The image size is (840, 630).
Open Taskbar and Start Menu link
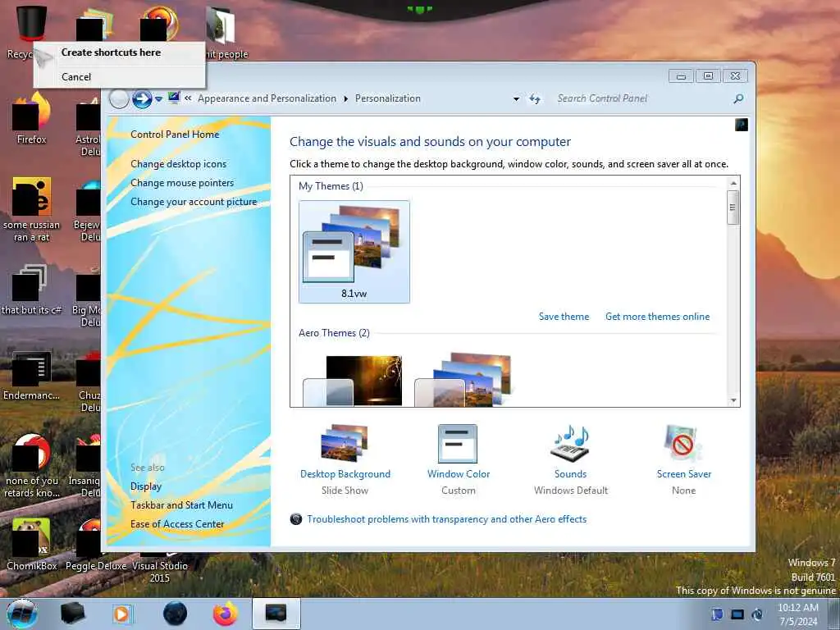coord(181,505)
